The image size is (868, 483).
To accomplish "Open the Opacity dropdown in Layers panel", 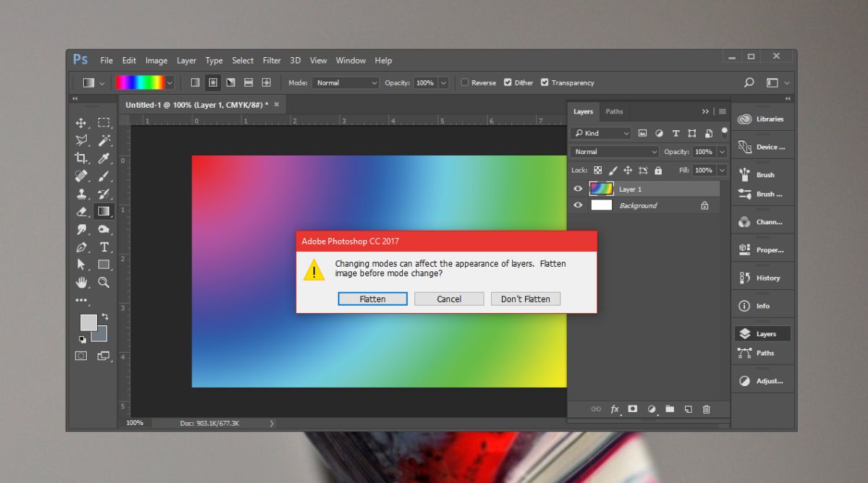I will coord(721,151).
